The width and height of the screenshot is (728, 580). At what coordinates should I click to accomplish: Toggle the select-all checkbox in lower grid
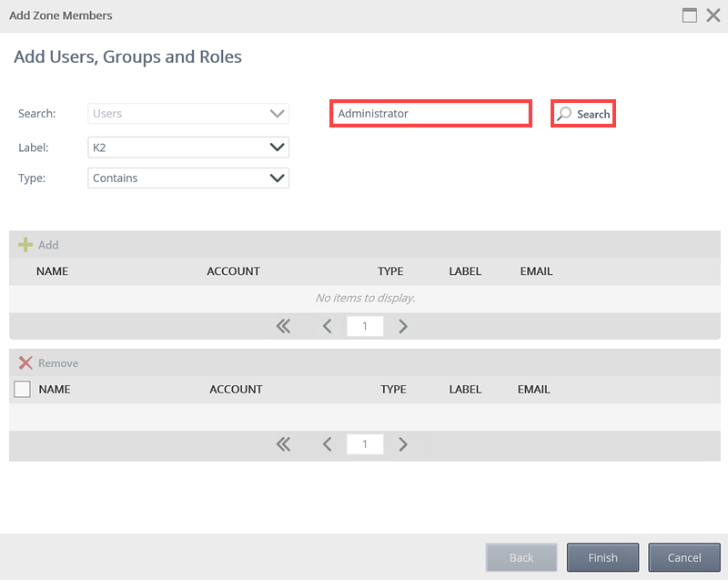point(23,389)
